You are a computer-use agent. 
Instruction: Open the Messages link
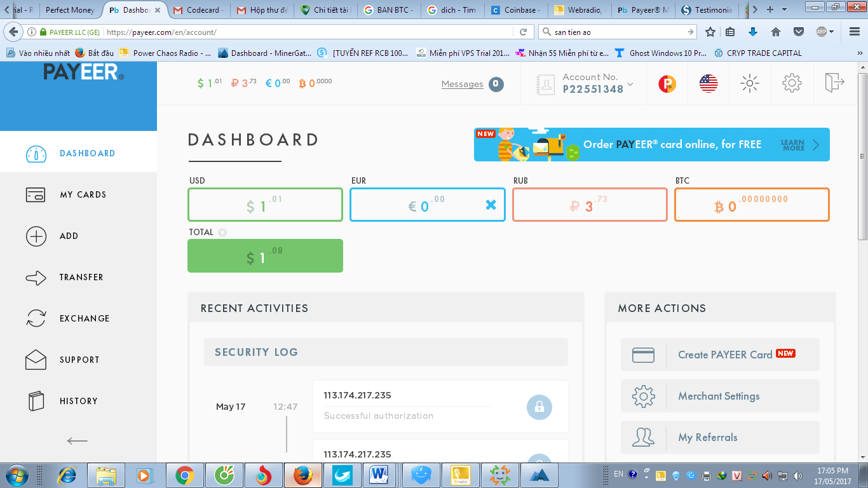pos(463,84)
